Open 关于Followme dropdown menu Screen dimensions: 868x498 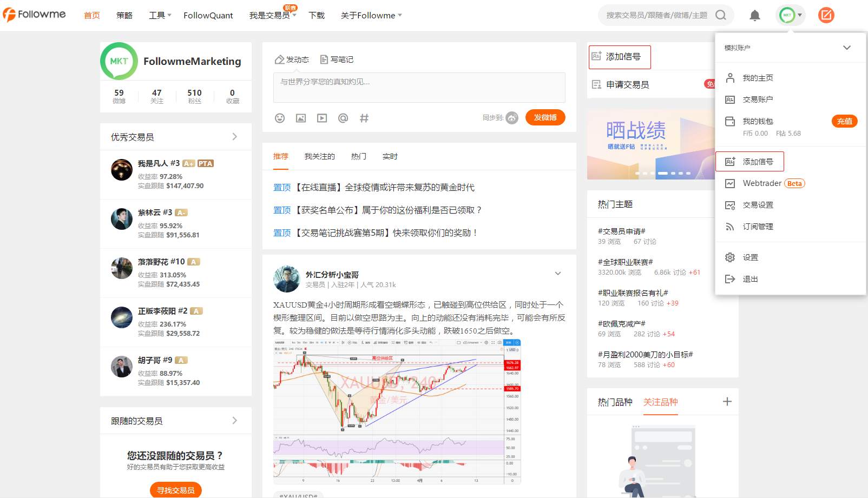pyautogui.click(x=371, y=15)
